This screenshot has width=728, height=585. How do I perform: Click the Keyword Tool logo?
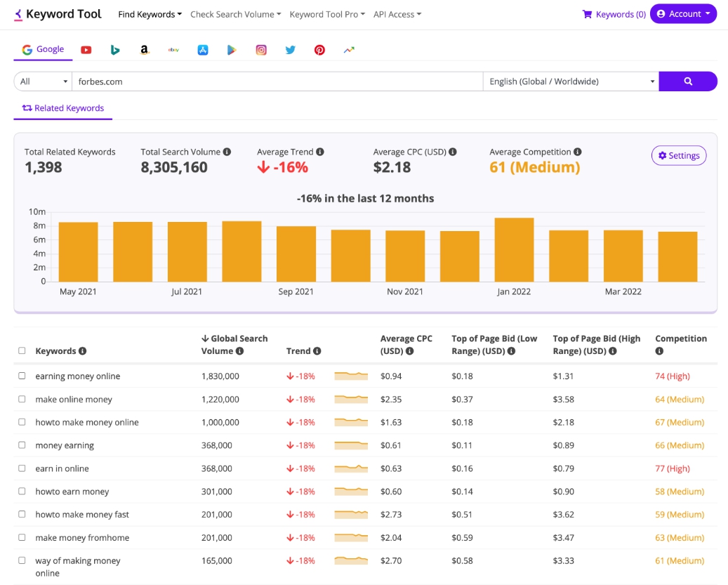[58, 14]
